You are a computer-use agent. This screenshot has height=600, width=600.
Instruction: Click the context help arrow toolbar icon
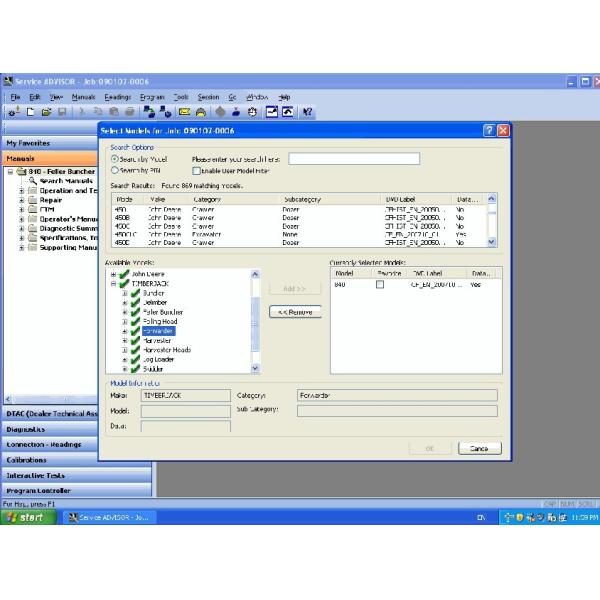tap(307, 113)
